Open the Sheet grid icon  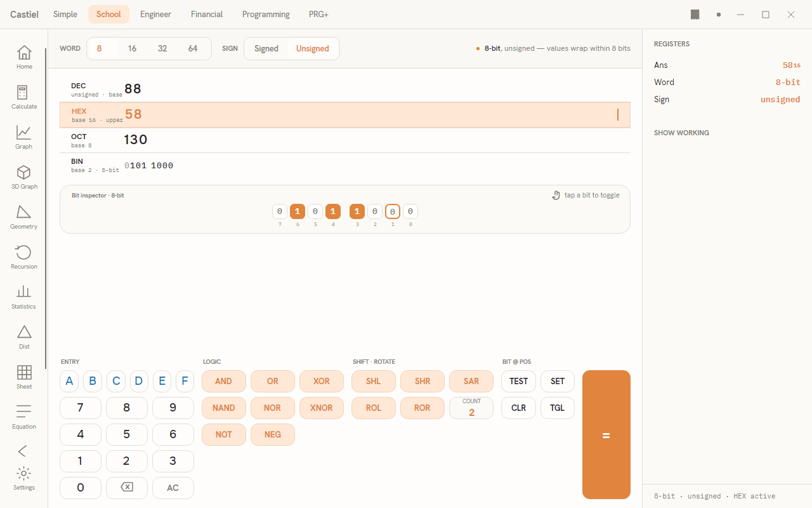(x=24, y=377)
